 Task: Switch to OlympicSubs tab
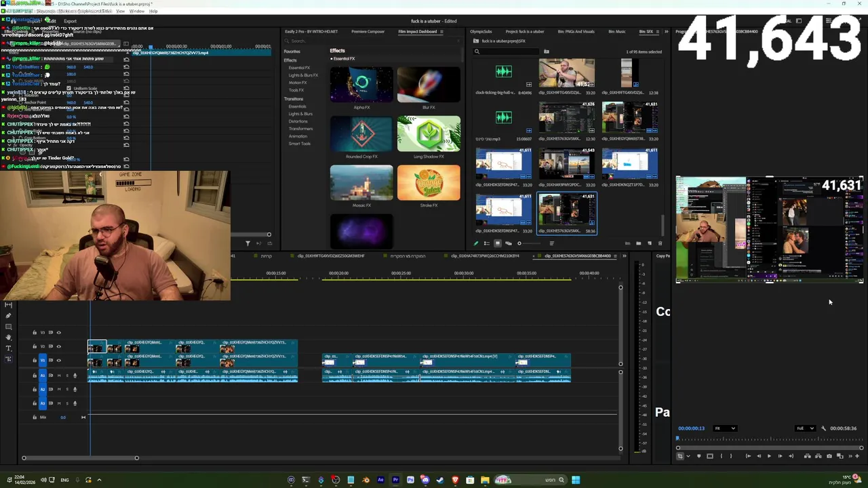[x=481, y=32]
